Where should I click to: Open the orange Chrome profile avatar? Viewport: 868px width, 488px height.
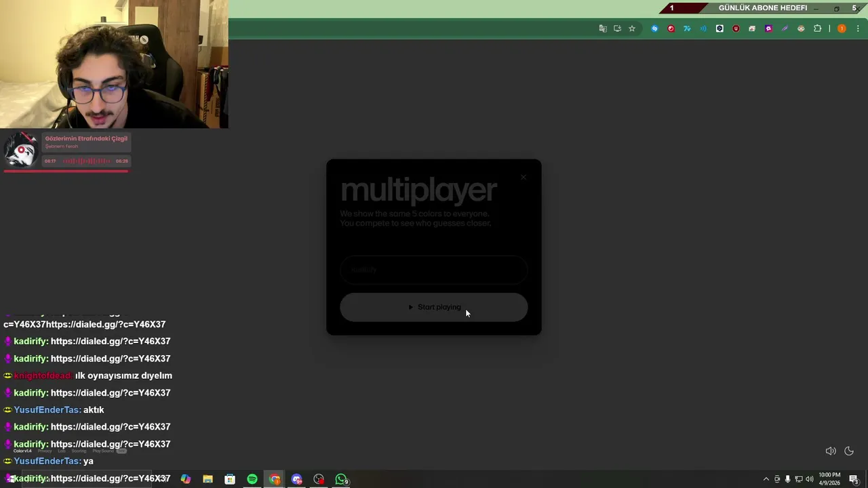(842, 28)
